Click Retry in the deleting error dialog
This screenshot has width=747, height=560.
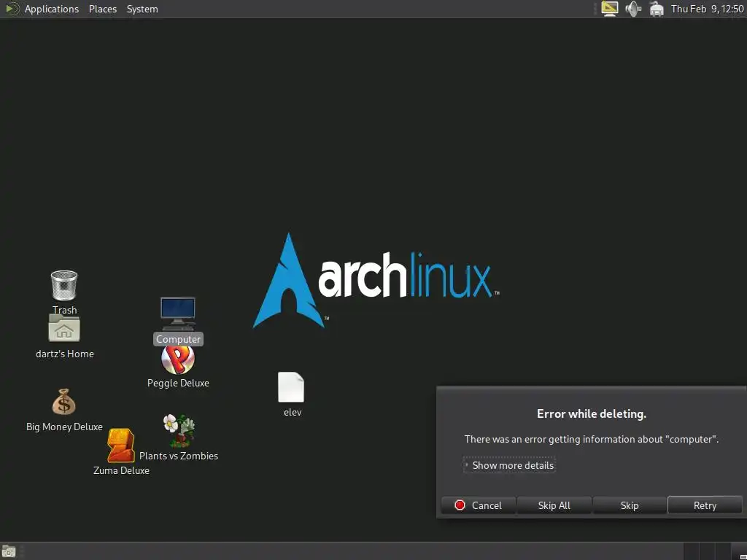coord(705,505)
